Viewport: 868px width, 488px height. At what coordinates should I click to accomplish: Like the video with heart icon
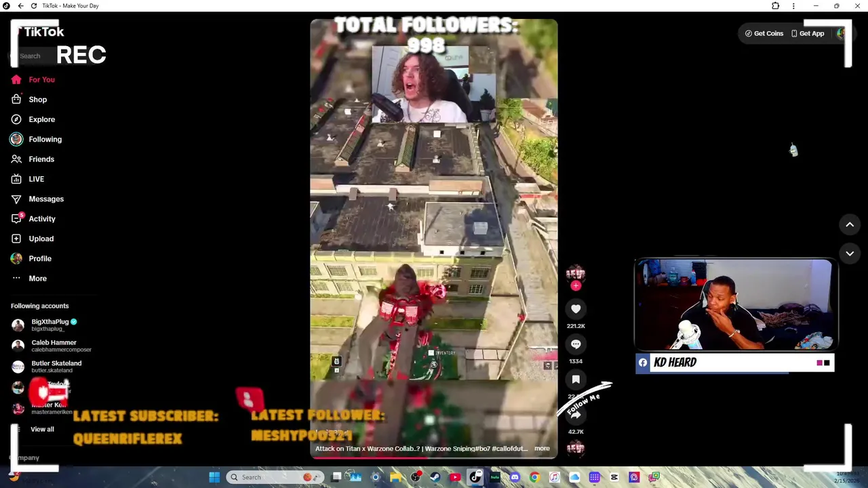coord(576,309)
